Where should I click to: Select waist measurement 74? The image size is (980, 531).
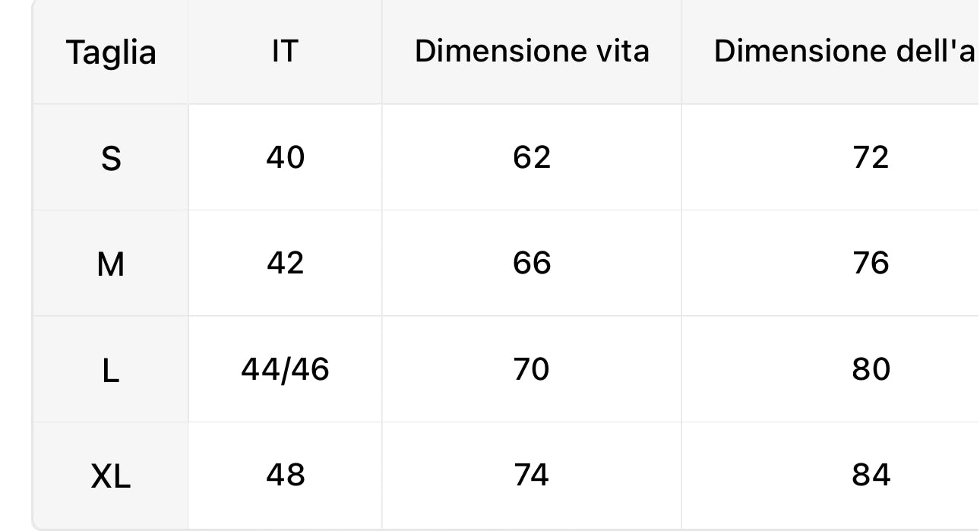click(532, 475)
